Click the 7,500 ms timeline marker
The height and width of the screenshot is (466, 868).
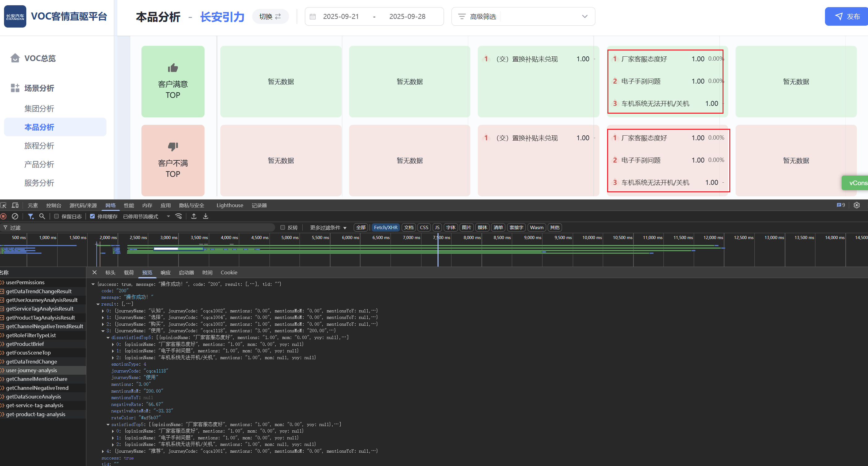(x=441, y=238)
